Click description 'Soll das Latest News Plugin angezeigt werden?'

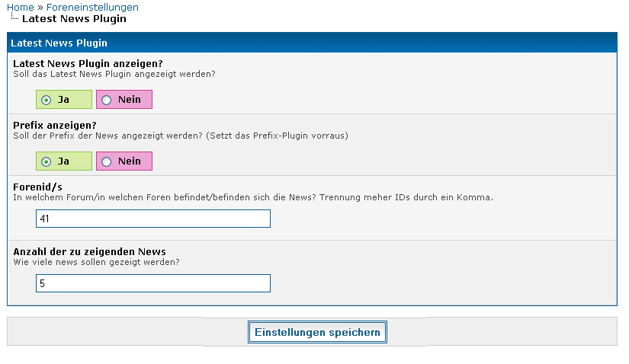[114, 74]
